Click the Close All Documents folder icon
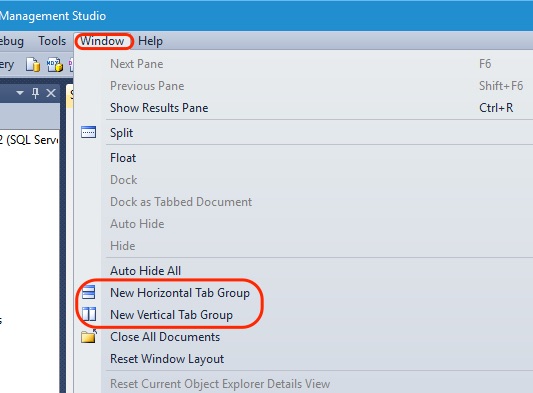The image size is (533, 393). pos(89,336)
